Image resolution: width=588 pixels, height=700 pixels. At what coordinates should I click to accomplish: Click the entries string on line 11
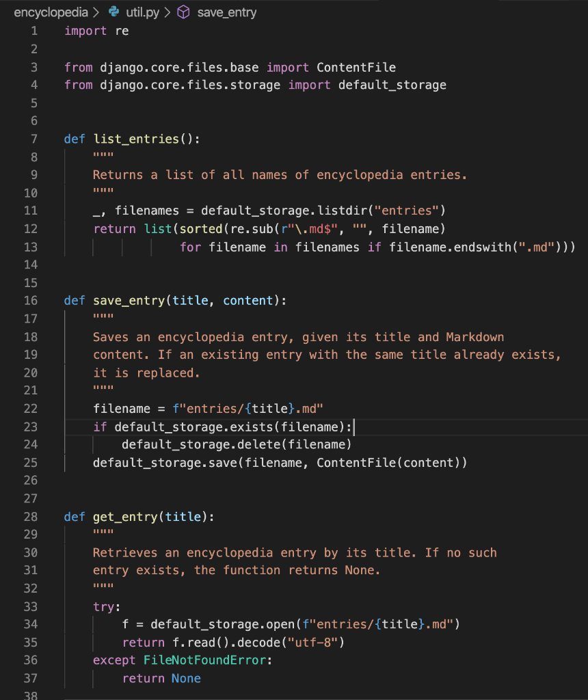click(408, 211)
